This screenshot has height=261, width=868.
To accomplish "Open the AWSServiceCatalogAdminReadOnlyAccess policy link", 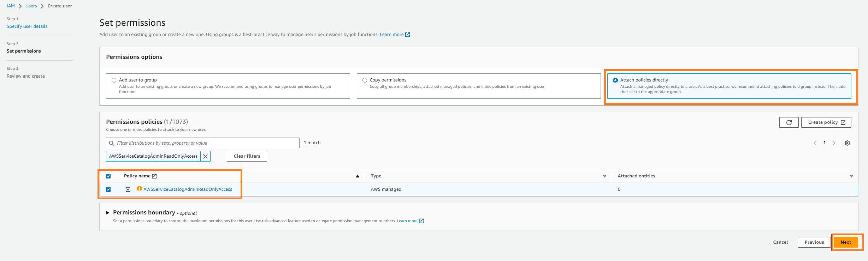I will coord(188,189).
